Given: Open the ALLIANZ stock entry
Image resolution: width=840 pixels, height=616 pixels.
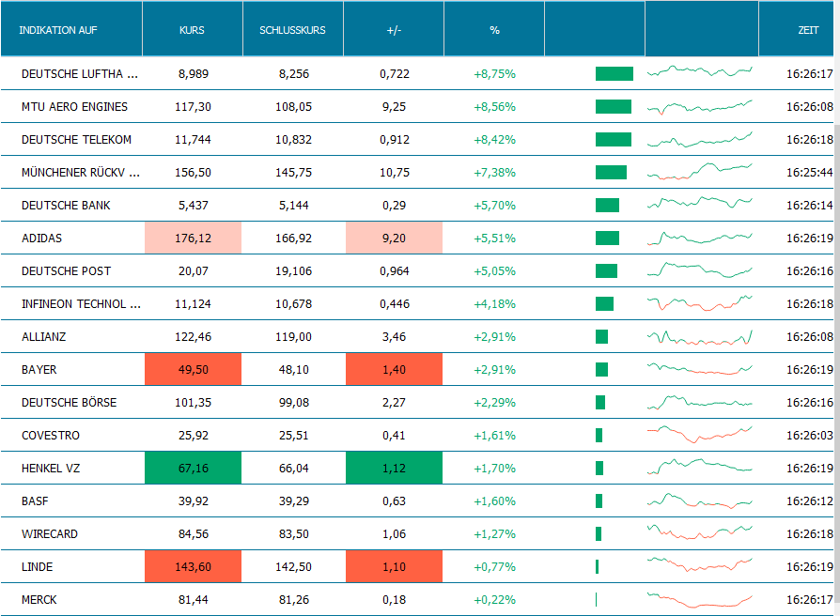Looking at the screenshot, I should (x=44, y=337).
